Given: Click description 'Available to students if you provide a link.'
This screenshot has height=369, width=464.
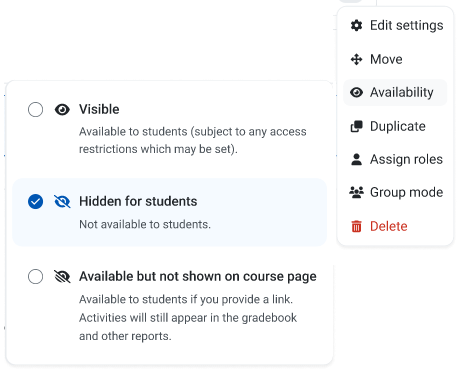Looking at the screenshot, I should [186, 299].
